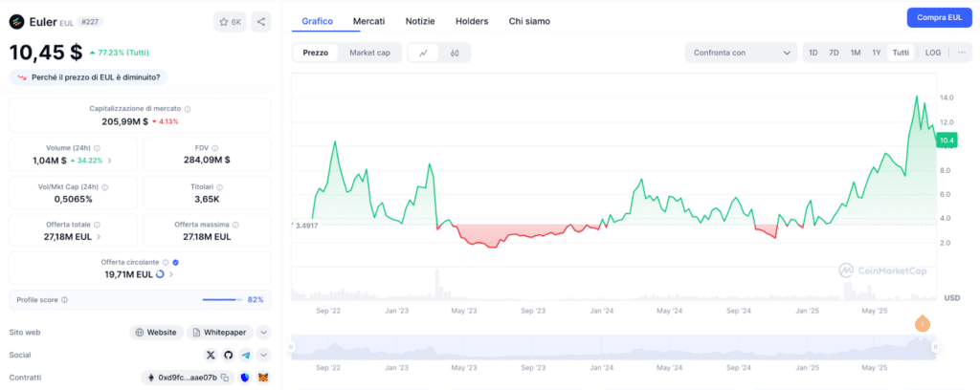Open the Website link
The image size is (980, 390).
pyautogui.click(x=157, y=333)
